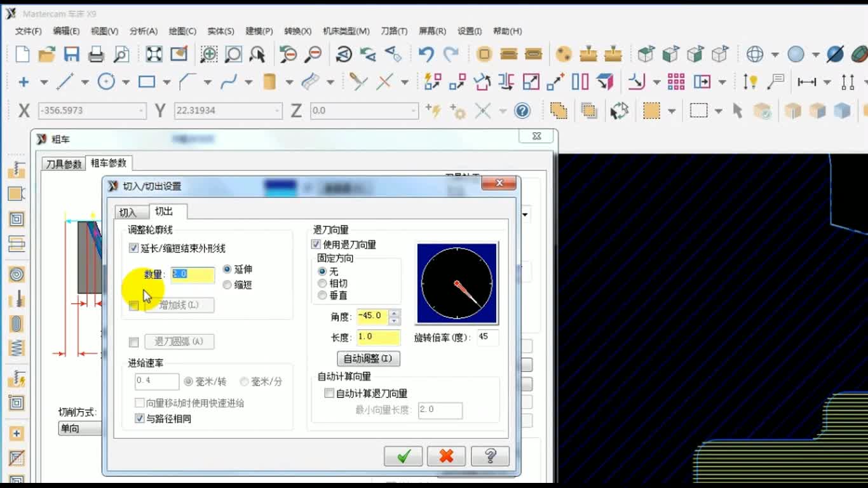868x488 pixels.
Task: Select the trim/break tool on the toolbar
Action: click(356, 81)
